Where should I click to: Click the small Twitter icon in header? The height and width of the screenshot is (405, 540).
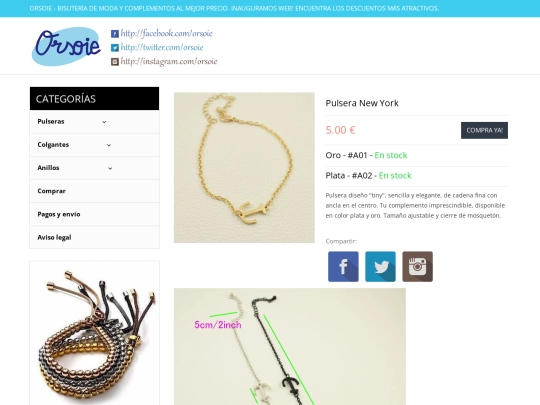click(115, 48)
